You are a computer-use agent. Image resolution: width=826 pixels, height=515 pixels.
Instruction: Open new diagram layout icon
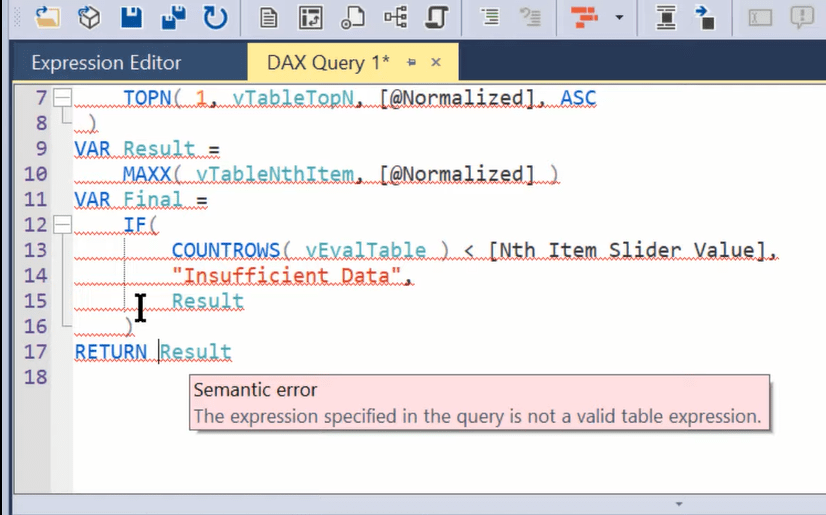[311, 18]
